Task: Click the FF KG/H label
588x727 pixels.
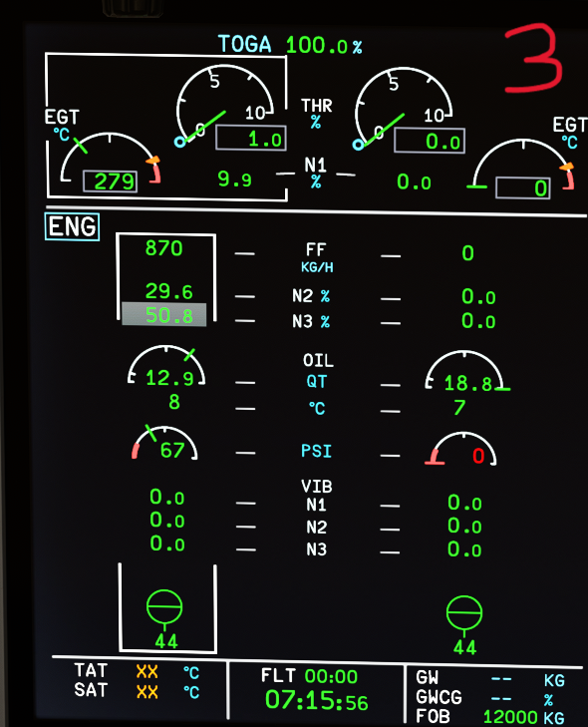Action: tap(317, 257)
